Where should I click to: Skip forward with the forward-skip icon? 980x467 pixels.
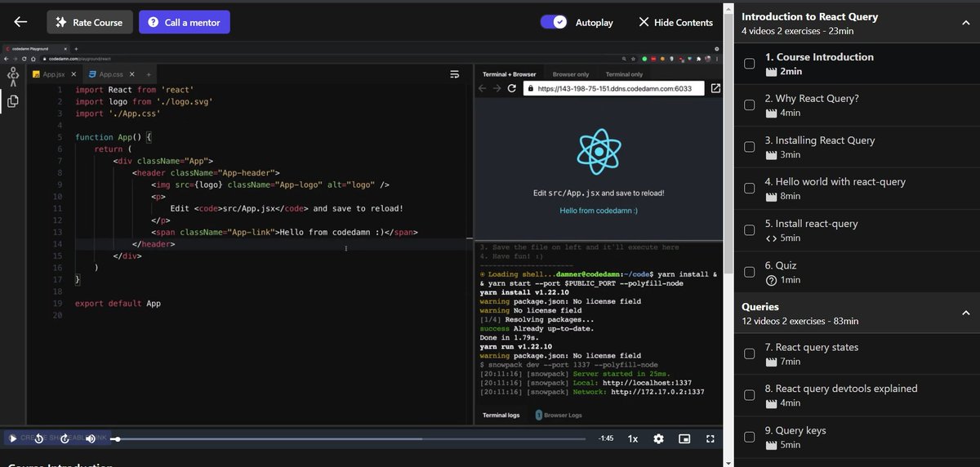tap(65, 438)
